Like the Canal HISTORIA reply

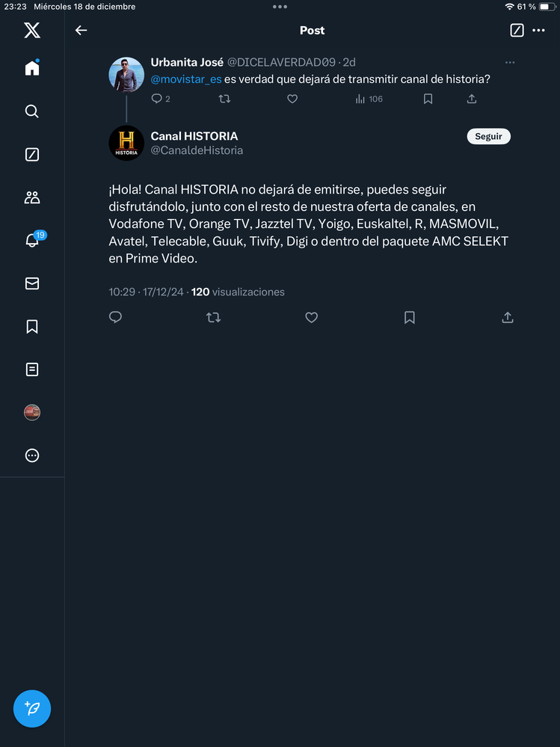(x=312, y=318)
